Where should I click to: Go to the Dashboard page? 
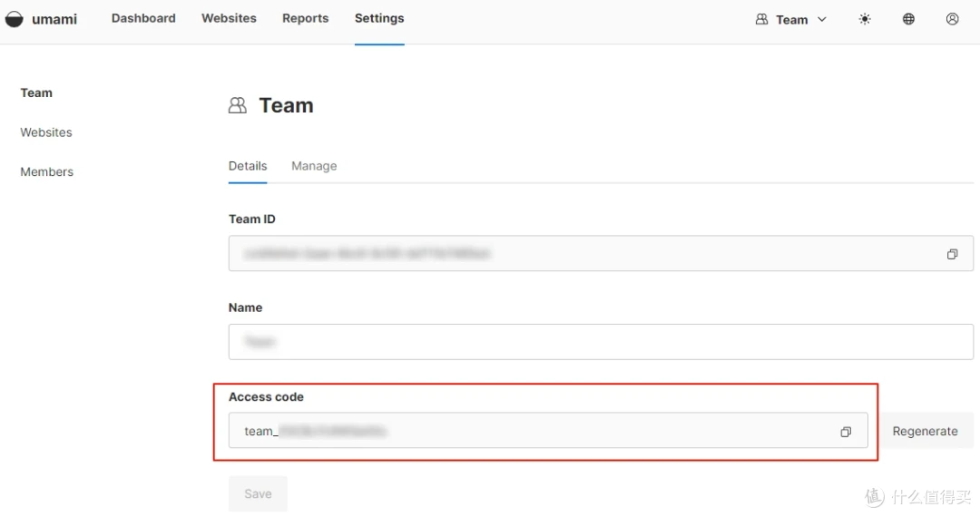coord(143,19)
